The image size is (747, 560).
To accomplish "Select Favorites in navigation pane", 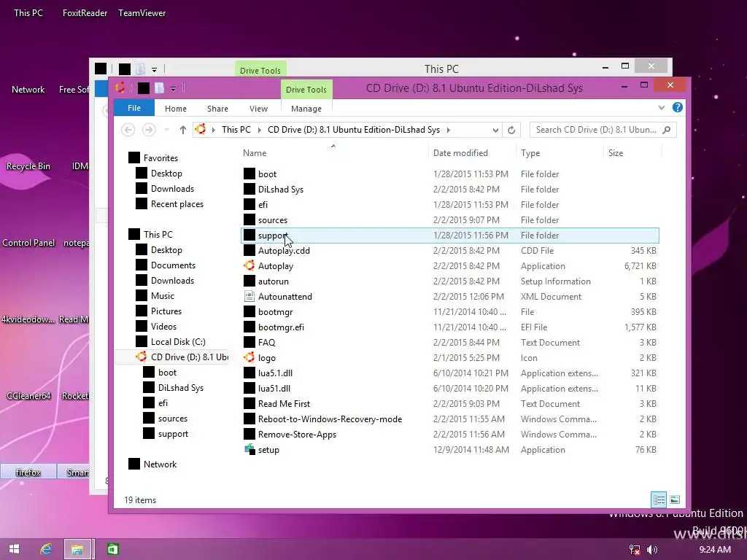I will [x=160, y=158].
